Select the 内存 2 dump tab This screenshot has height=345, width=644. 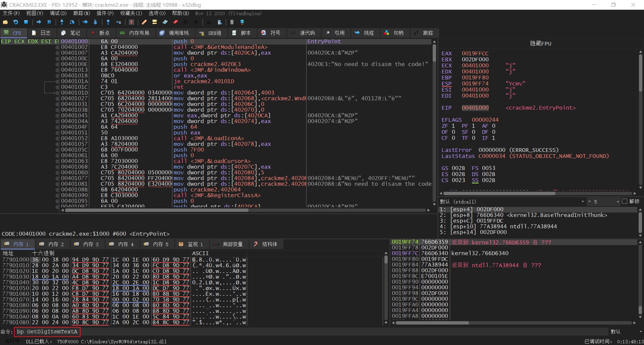click(x=52, y=244)
